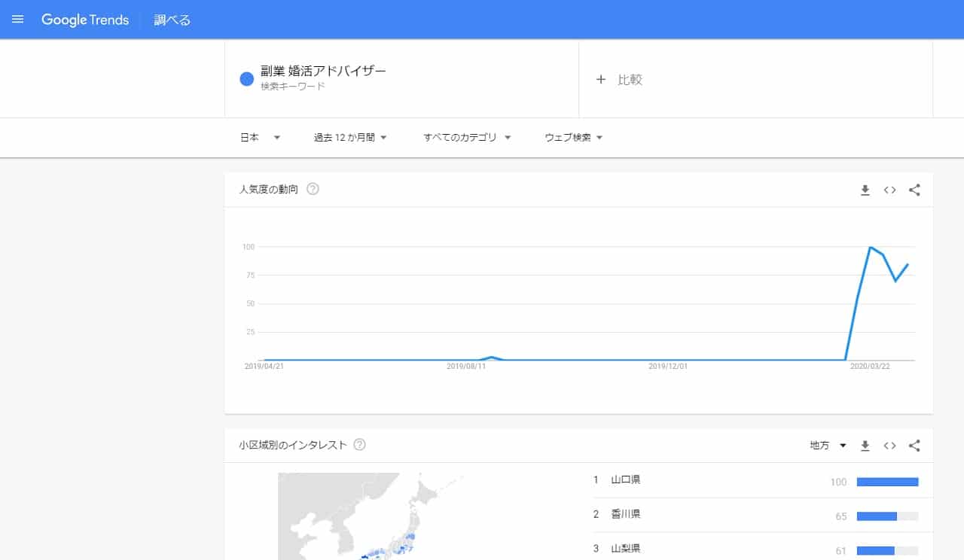
Task: Click the blue dot beside the search term
Action: coord(246,79)
